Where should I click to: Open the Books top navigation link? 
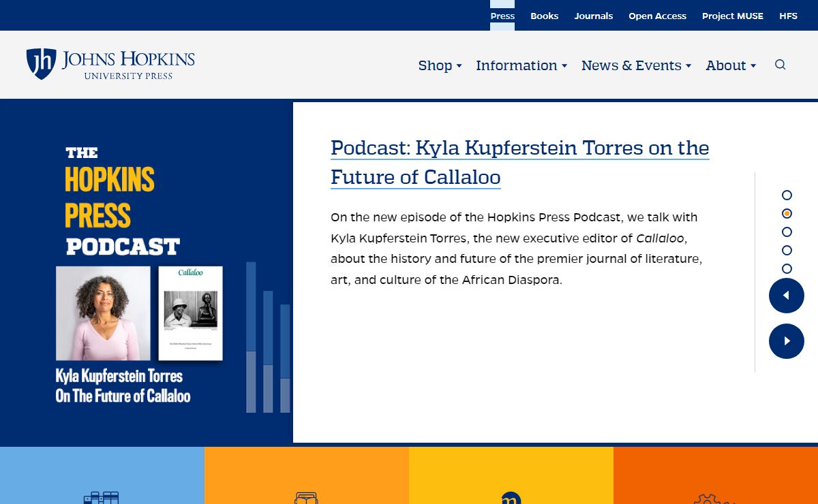click(545, 16)
